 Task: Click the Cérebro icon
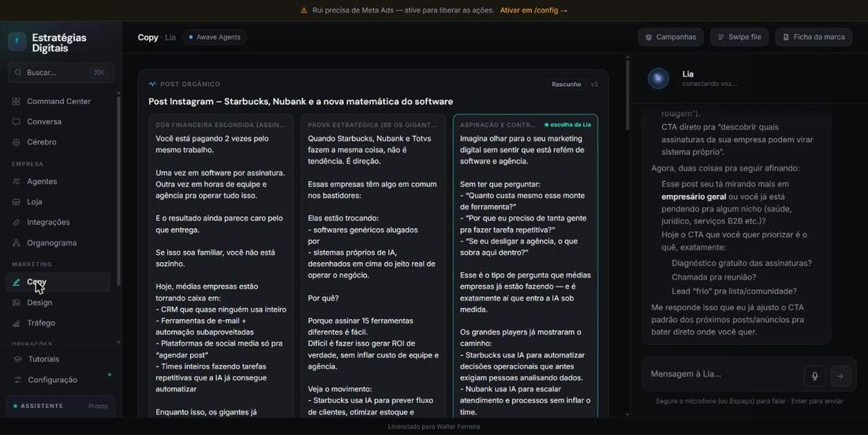tap(16, 142)
